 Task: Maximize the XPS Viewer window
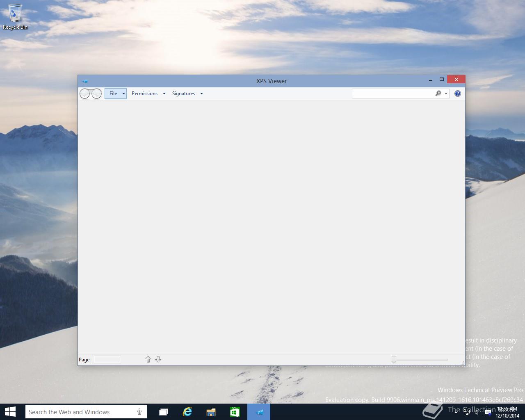tap(442, 80)
